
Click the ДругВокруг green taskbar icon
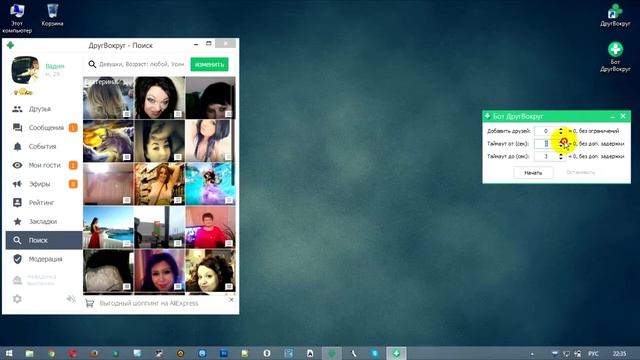click(x=331, y=353)
